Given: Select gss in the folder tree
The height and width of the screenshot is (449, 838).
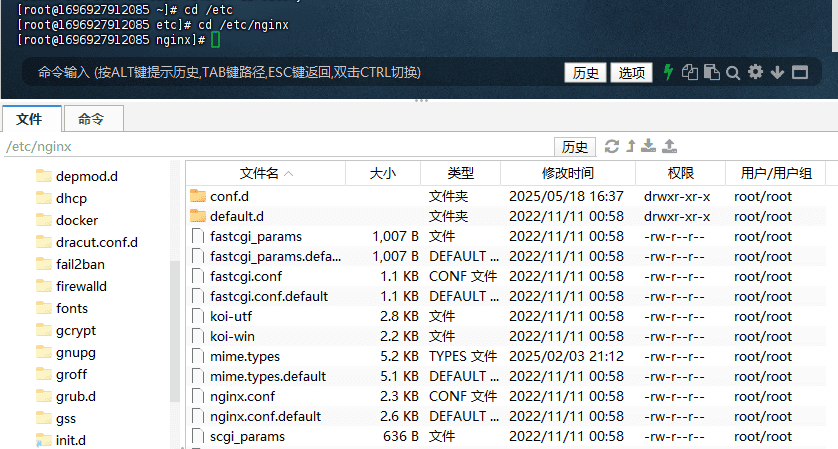Looking at the screenshot, I should 66,419.
